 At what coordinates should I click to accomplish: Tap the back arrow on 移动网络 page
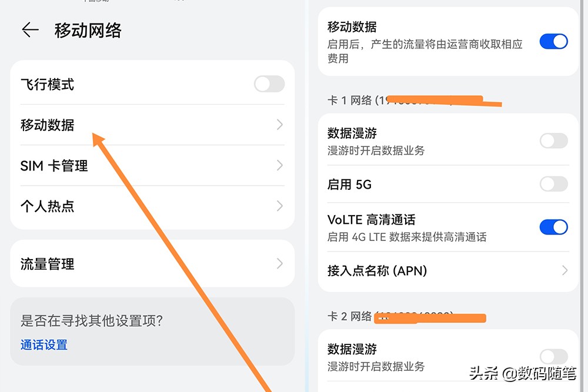pyautogui.click(x=29, y=31)
